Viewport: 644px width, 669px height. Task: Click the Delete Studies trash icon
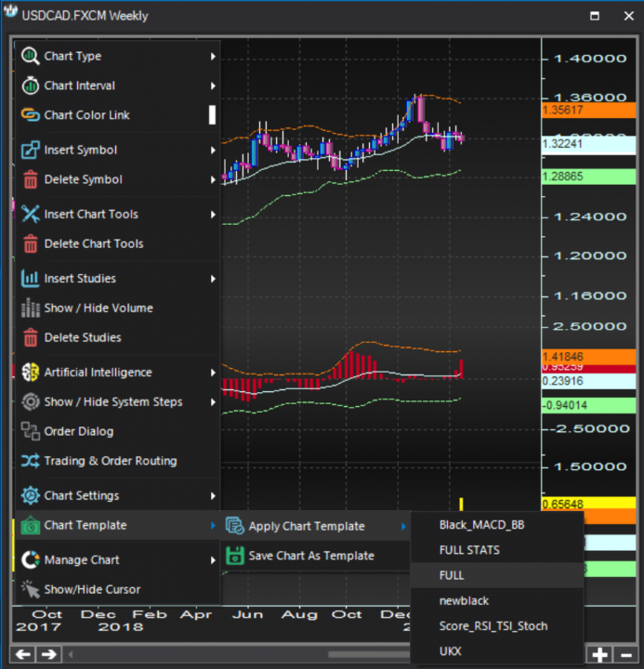pos(31,337)
